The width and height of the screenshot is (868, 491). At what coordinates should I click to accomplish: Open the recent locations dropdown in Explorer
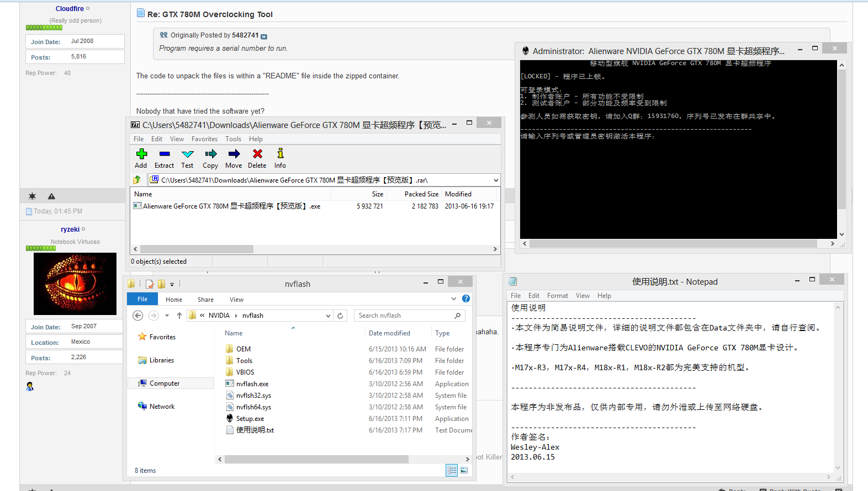[x=167, y=316]
